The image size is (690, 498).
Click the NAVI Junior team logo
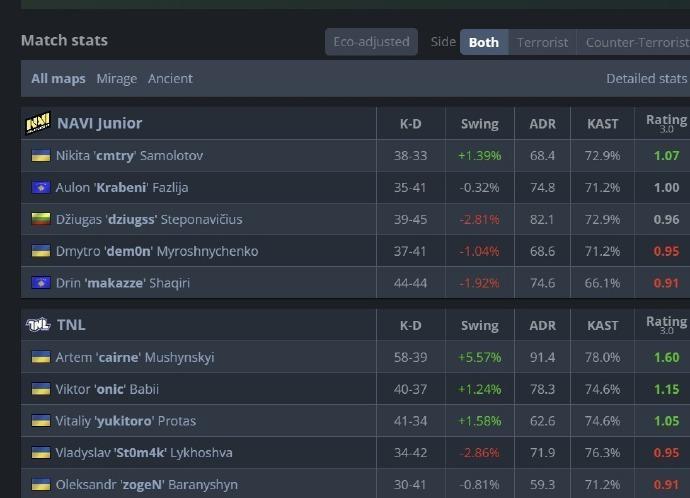(38, 124)
